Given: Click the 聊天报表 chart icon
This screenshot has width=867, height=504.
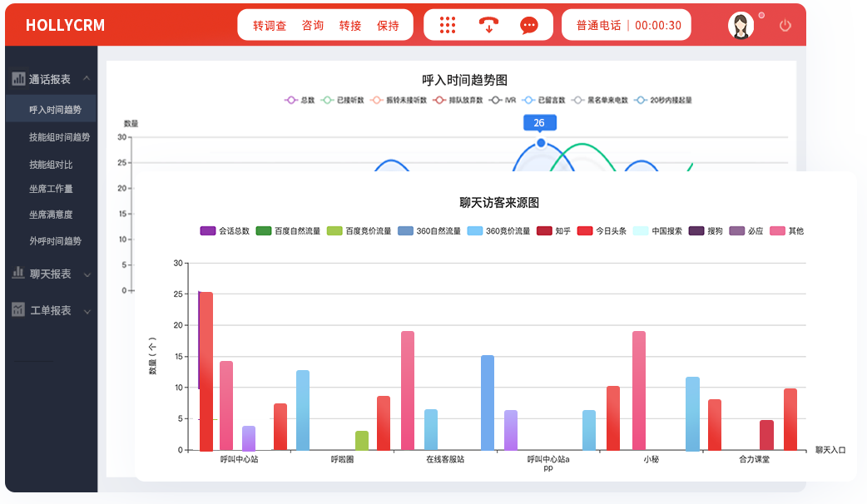Looking at the screenshot, I should pos(18,273).
